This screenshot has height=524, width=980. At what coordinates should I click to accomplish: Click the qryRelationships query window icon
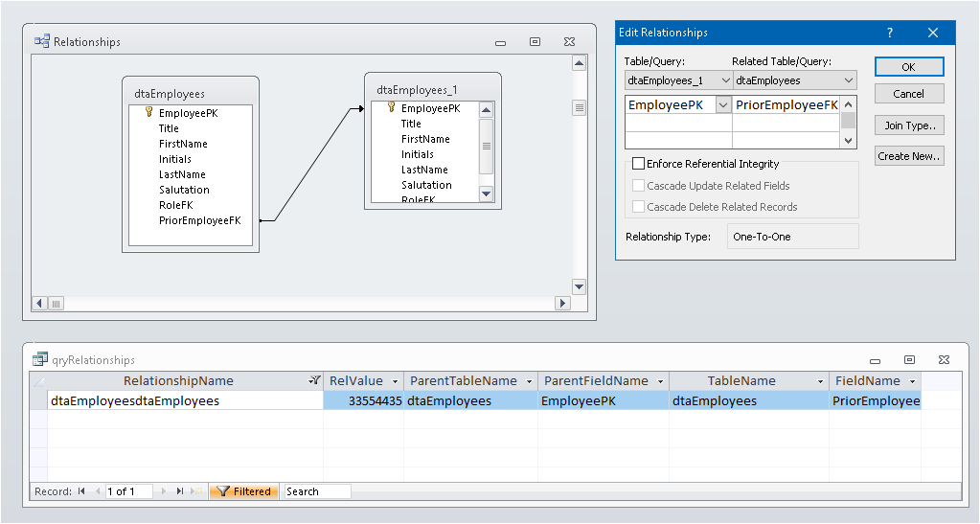click(40, 359)
